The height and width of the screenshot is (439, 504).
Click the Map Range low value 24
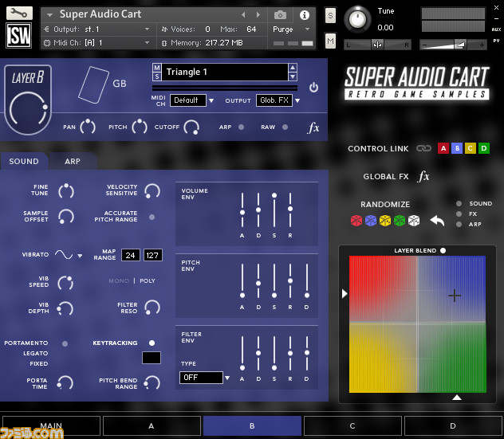coord(131,255)
